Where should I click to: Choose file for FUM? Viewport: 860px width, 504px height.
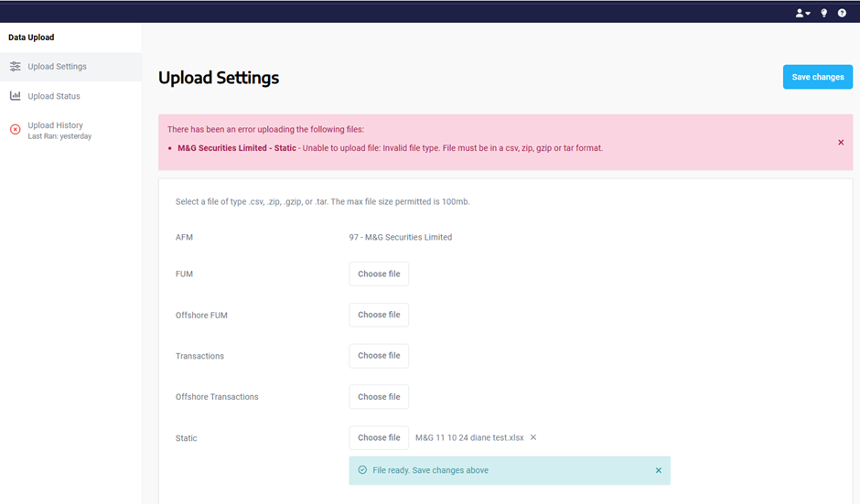pos(379,273)
